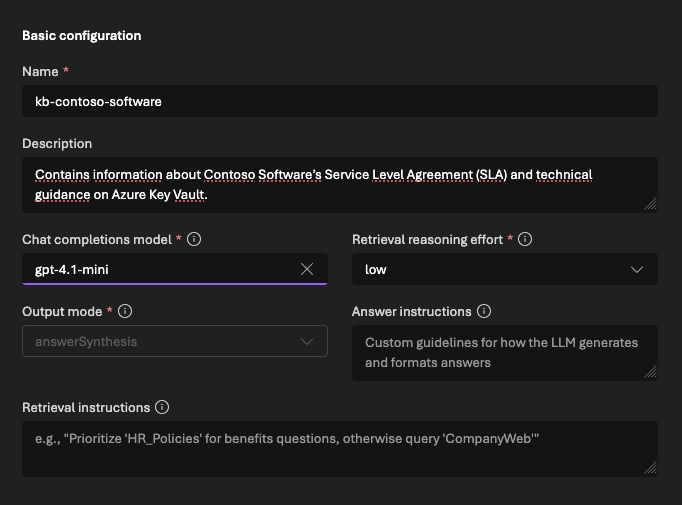Click the Answer instructions info icon

484,312
